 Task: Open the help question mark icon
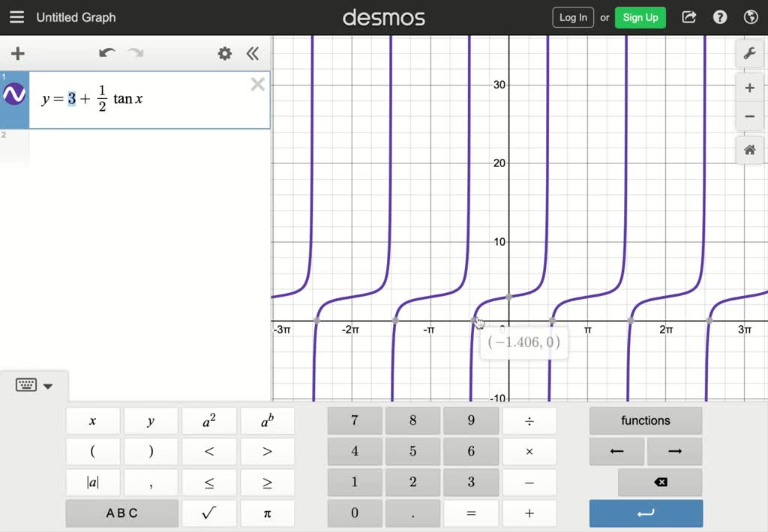pos(720,17)
